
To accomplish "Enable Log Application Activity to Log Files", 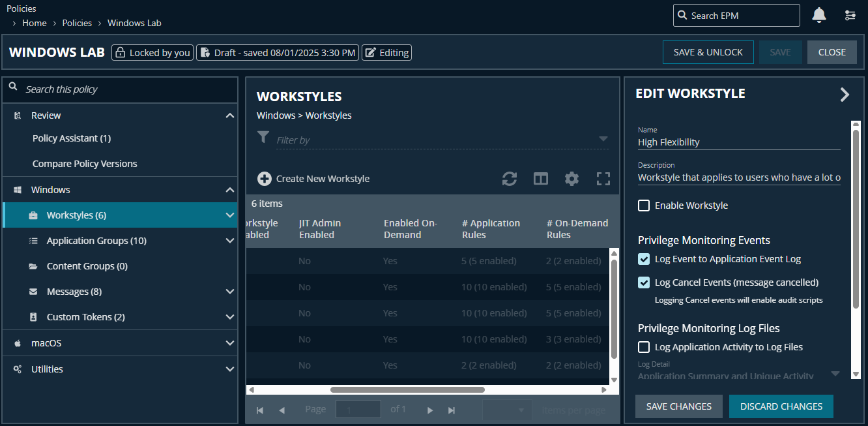I will (x=644, y=347).
